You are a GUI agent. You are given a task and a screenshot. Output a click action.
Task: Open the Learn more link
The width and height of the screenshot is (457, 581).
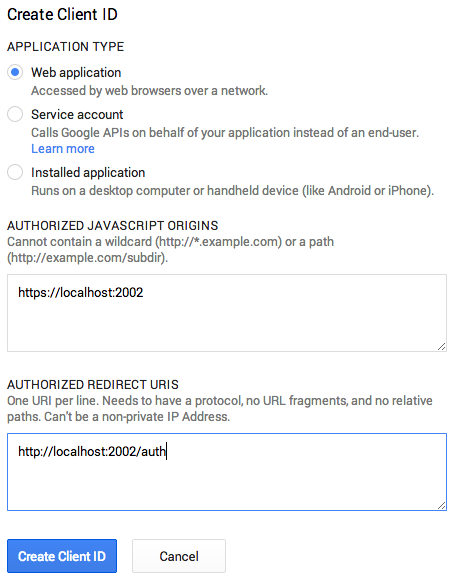(63, 149)
